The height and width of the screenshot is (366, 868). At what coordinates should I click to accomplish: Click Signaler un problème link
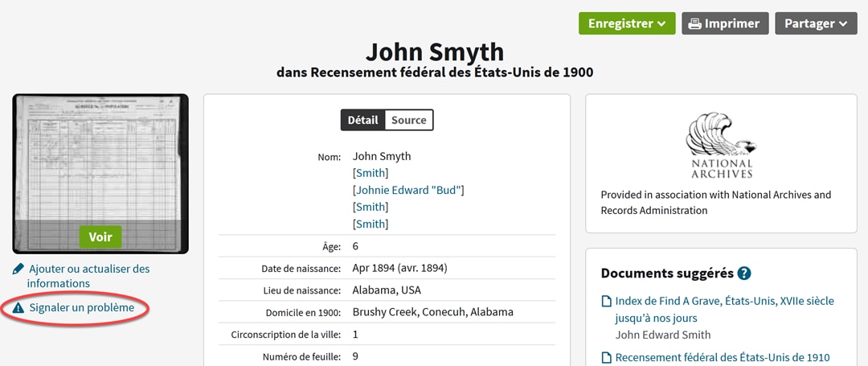tap(82, 307)
